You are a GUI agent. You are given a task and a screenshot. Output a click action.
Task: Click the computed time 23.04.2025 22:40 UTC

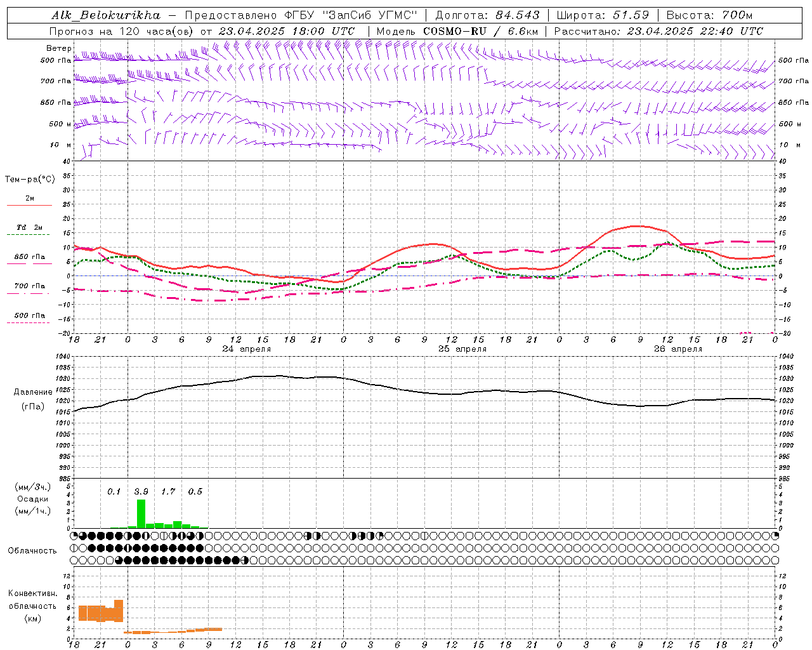point(695,31)
